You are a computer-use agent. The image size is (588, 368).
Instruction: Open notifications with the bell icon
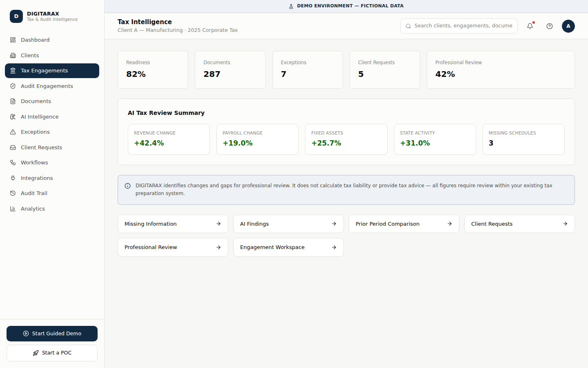tap(530, 26)
